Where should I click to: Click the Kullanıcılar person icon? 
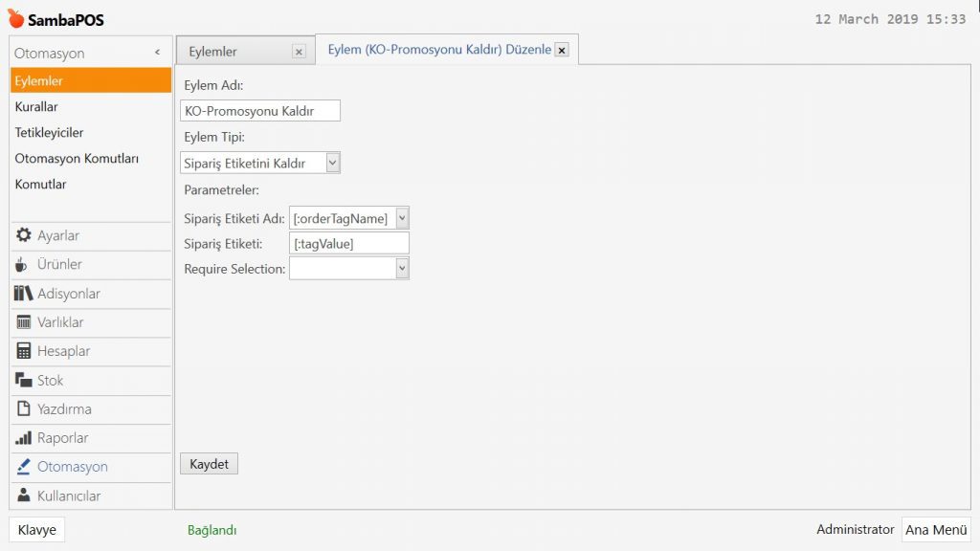coord(24,496)
